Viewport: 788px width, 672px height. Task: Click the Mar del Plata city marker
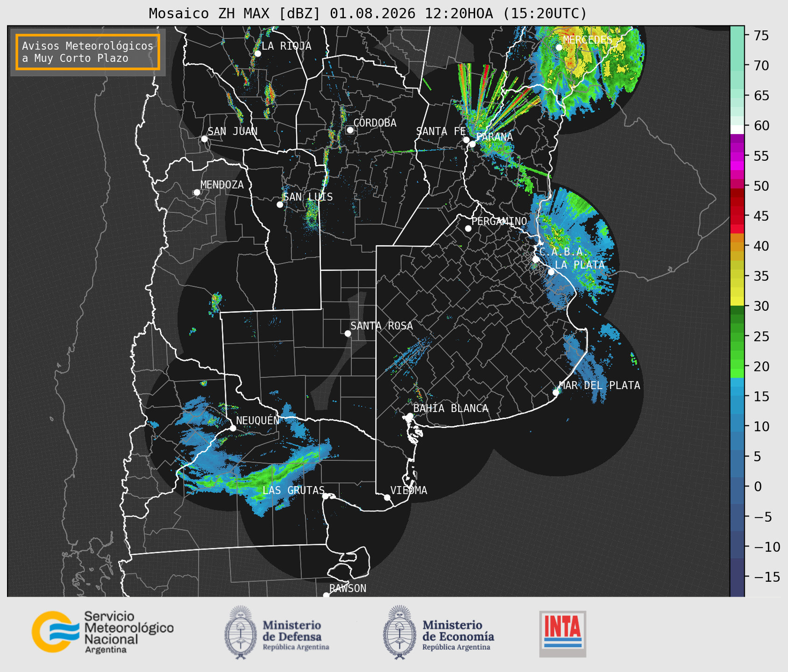coord(556,392)
